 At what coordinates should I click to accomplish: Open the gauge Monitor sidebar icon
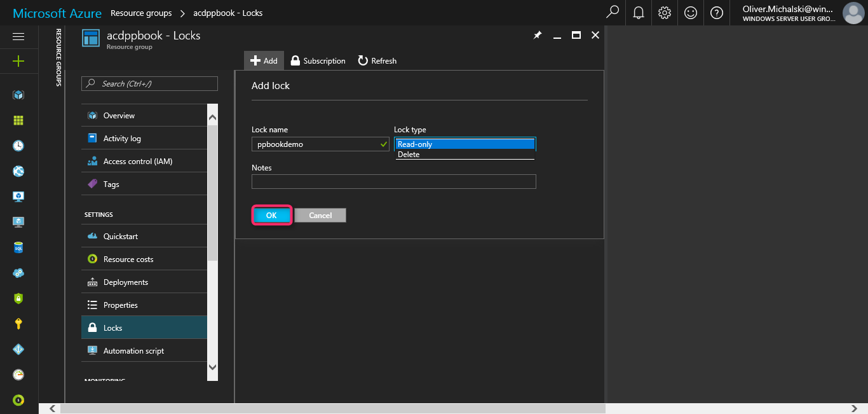pos(18,375)
